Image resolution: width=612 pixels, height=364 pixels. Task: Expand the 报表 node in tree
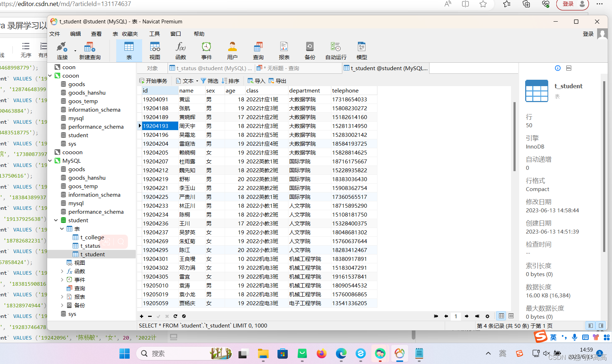[62, 297]
